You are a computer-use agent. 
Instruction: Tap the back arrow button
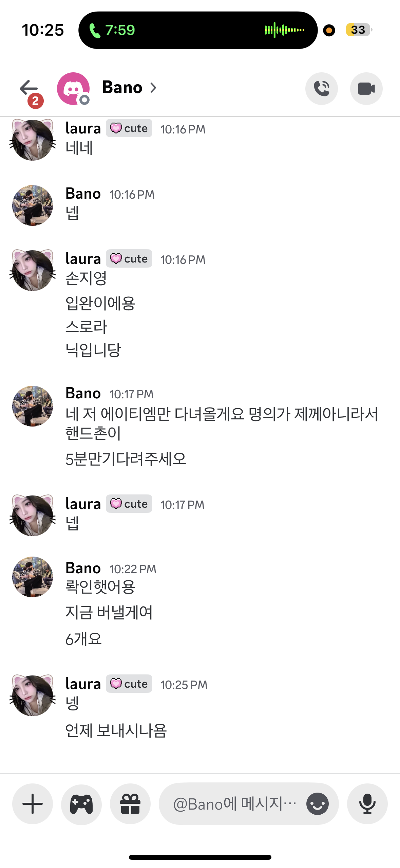click(28, 88)
